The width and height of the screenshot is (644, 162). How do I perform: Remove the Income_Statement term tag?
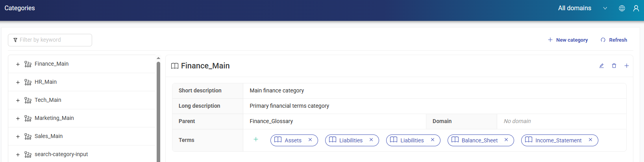(x=590, y=140)
